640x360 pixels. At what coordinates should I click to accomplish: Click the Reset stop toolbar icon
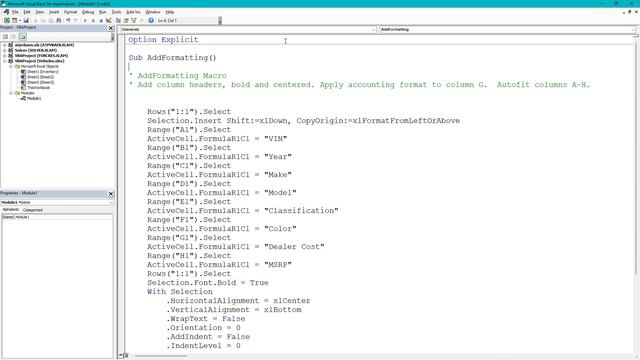click(101, 20)
